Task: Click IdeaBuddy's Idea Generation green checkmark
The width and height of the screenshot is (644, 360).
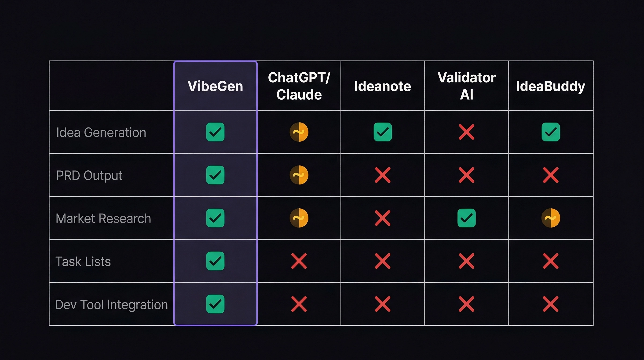Action: (551, 132)
